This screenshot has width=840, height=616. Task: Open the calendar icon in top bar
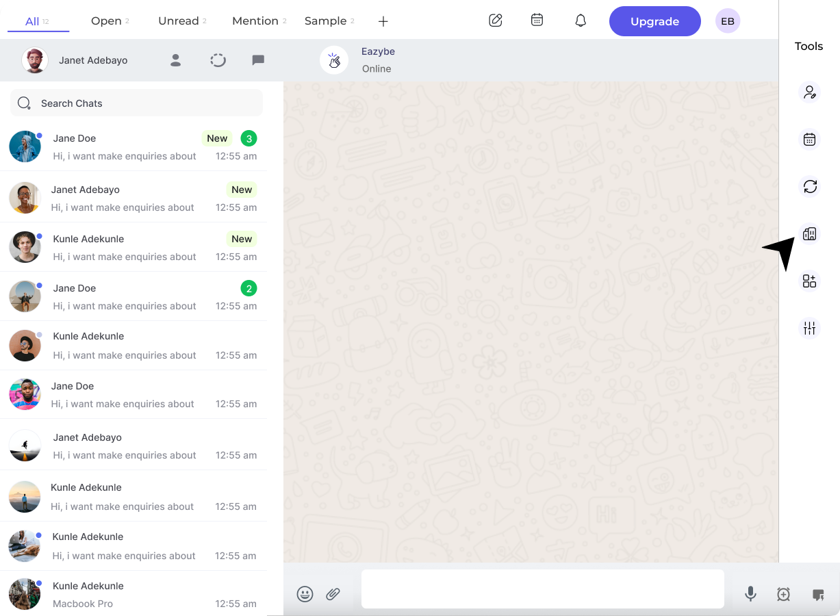point(537,20)
